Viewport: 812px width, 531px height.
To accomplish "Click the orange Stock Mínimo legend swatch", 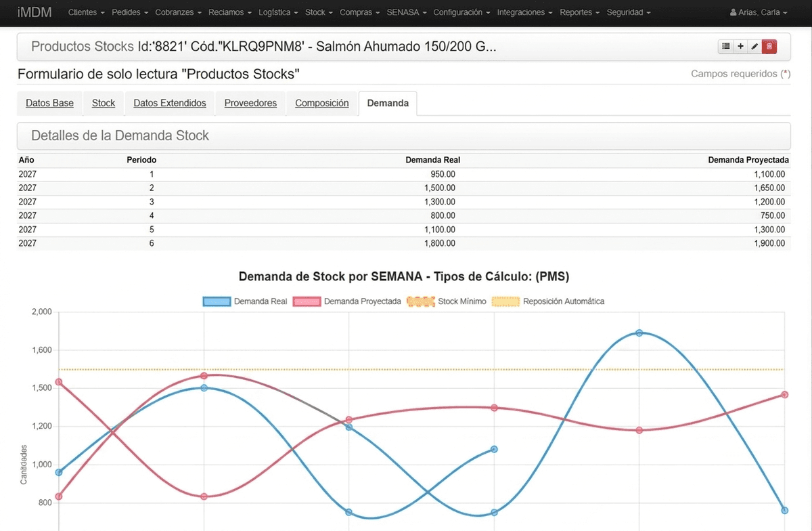I will pyautogui.click(x=420, y=301).
